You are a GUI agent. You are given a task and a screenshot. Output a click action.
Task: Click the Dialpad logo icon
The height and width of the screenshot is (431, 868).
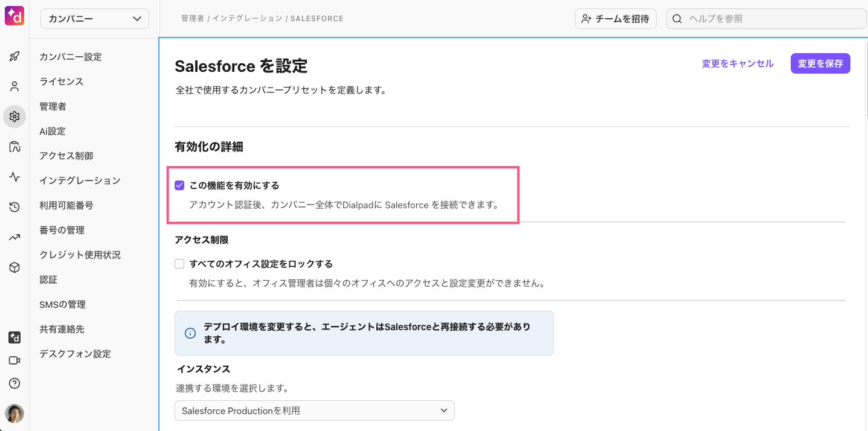[x=14, y=15]
